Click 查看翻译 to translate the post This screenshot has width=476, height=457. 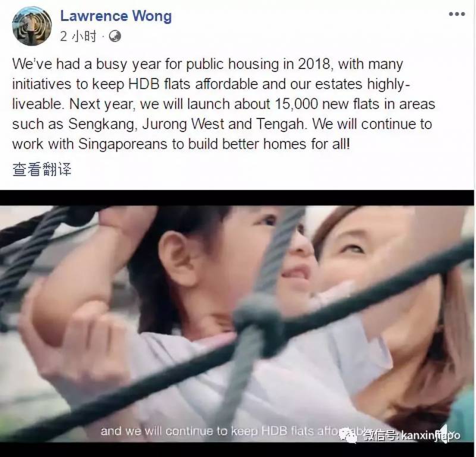[42, 169]
